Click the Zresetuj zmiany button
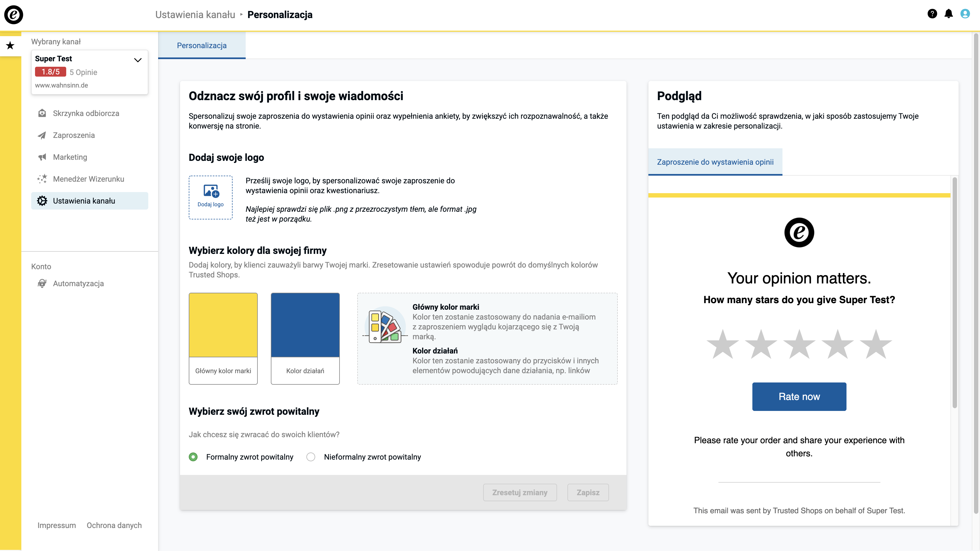Image resolution: width=980 pixels, height=551 pixels. (520, 492)
